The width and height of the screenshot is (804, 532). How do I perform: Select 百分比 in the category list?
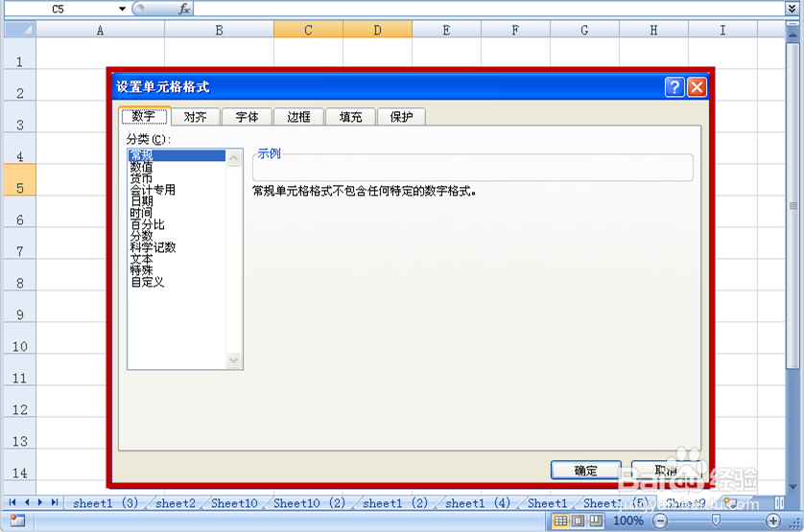(x=177, y=224)
